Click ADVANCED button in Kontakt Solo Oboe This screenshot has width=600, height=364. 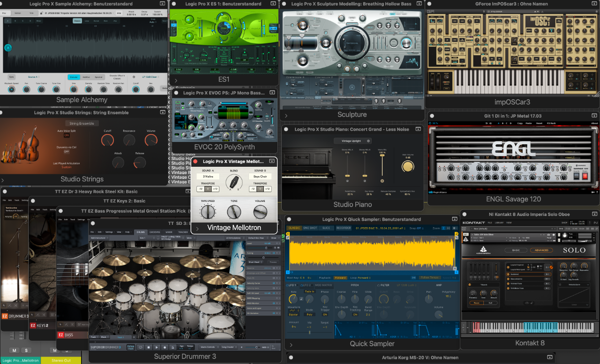[541, 250]
